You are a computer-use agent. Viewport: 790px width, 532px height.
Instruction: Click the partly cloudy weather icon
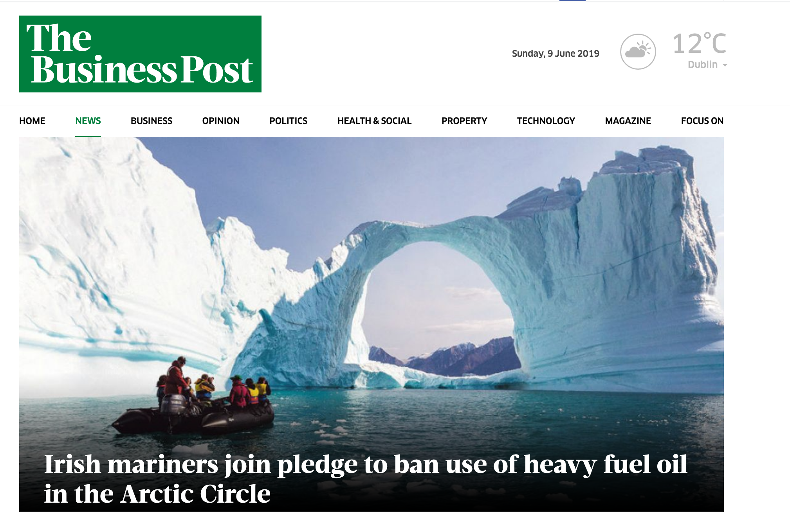click(638, 52)
